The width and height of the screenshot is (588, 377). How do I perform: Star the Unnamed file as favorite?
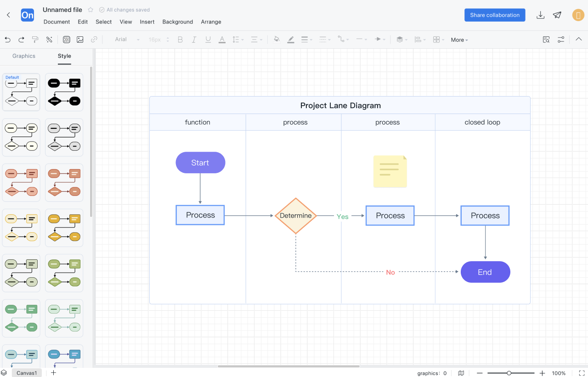pos(90,10)
